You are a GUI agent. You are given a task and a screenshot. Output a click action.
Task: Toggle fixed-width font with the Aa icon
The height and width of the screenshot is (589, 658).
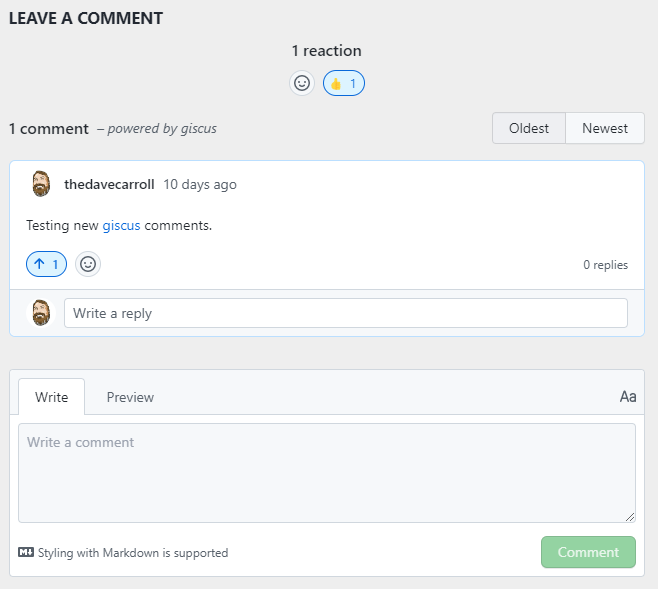click(628, 397)
